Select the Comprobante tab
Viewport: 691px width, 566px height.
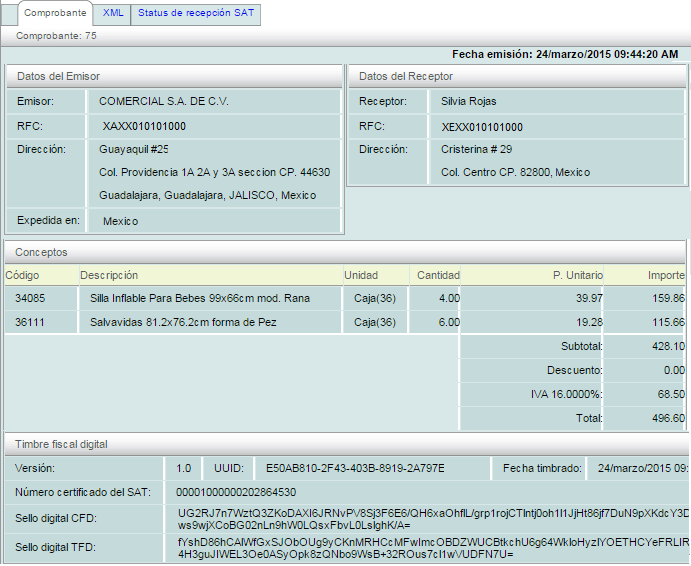point(53,13)
